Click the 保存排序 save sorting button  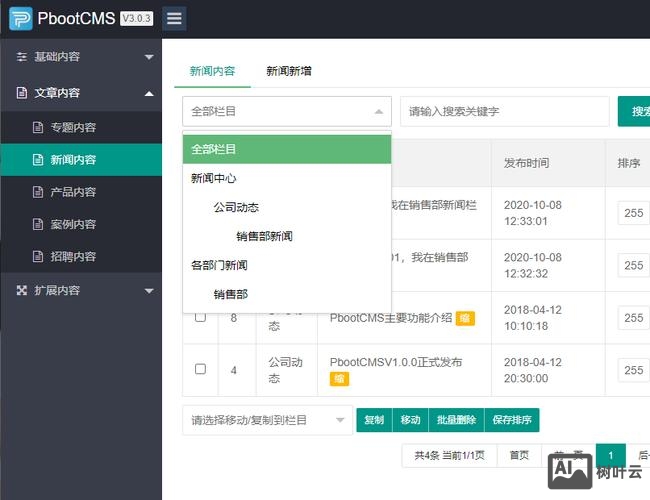tap(512, 420)
